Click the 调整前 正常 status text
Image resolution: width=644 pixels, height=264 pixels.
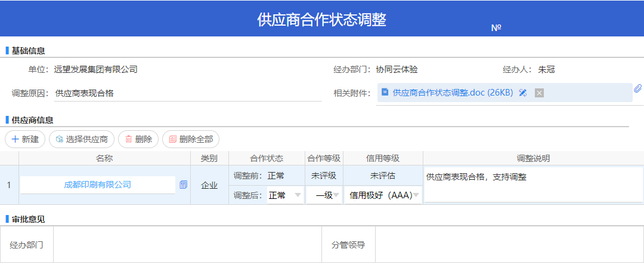[x=275, y=176]
